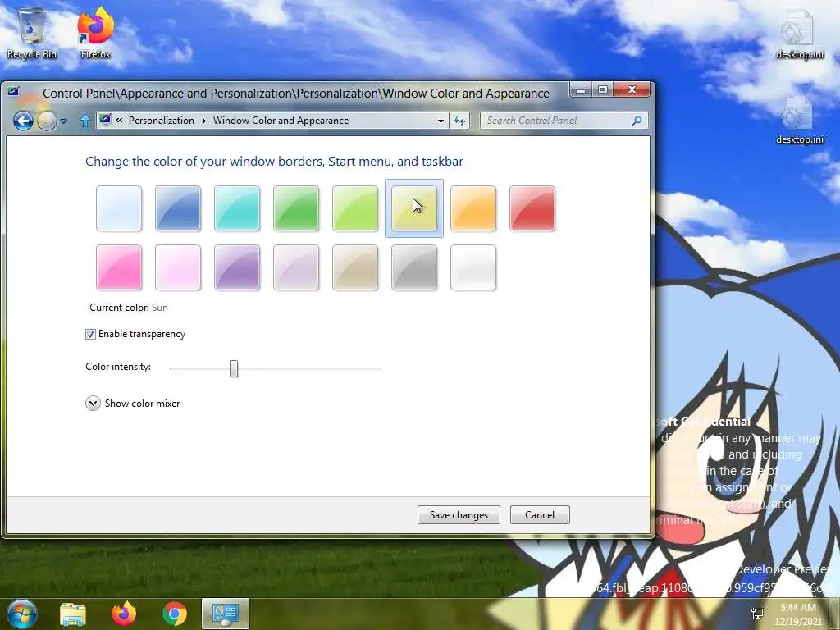Maximize the Control Panel window
This screenshot has width=840, height=630.
603,90
